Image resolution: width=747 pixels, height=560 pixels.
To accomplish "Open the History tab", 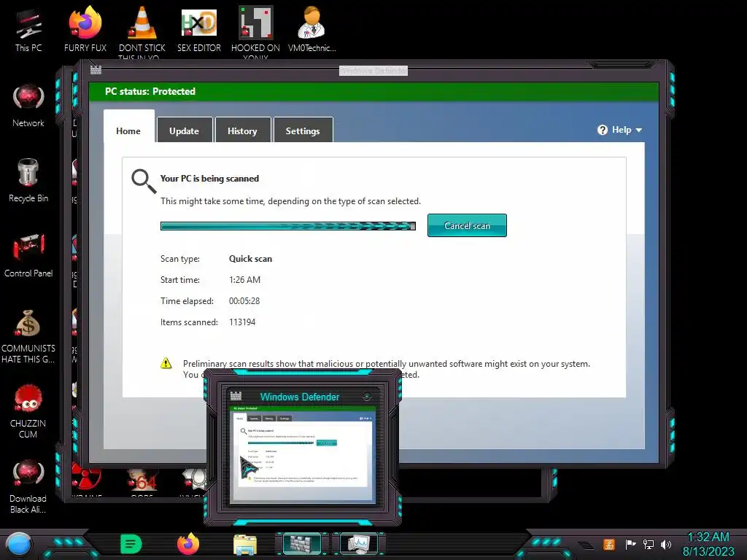I will [242, 130].
